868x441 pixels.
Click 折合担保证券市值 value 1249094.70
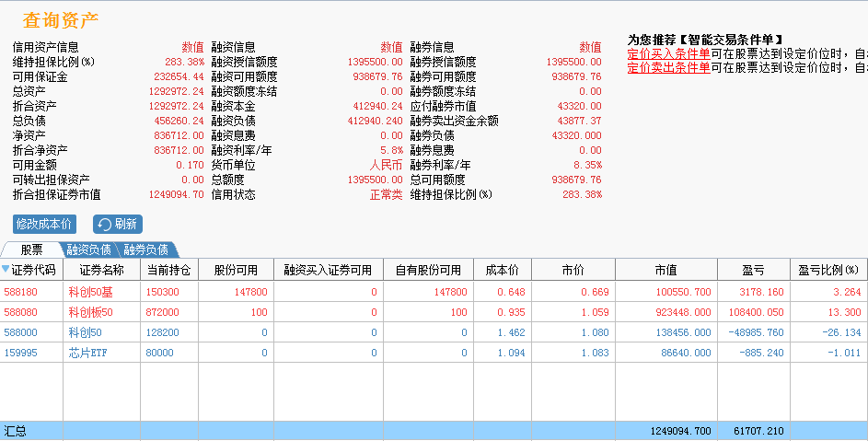[x=176, y=194]
